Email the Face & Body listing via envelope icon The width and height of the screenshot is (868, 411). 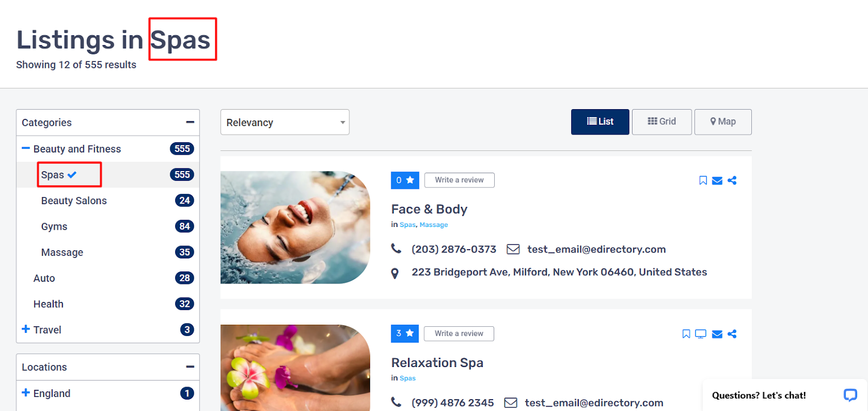[x=717, y=181]
